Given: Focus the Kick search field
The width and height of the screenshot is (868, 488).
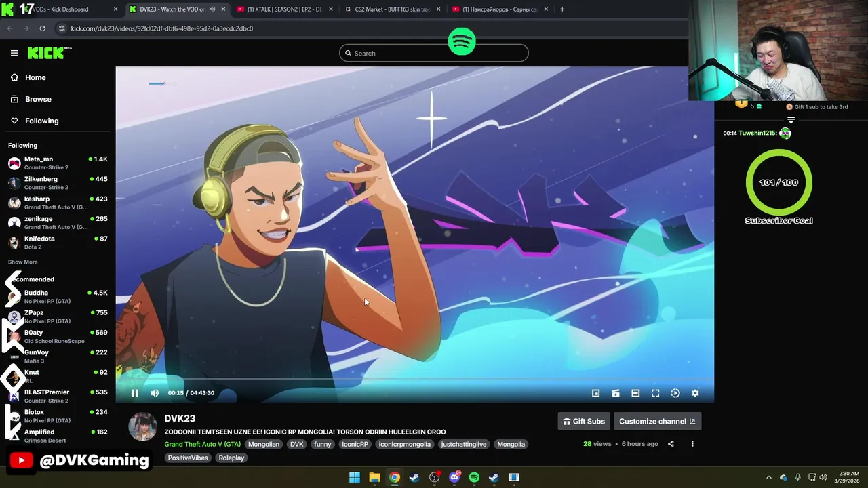Looking at the screenshot, I should (434, 53).
